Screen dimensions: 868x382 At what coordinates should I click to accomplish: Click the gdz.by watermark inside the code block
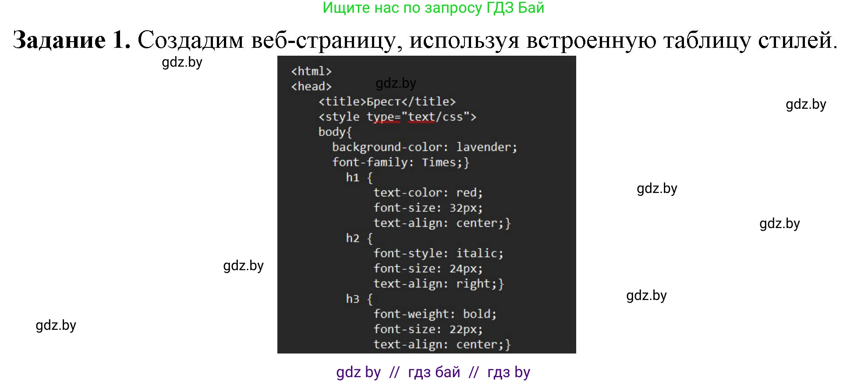coord(396,83)
